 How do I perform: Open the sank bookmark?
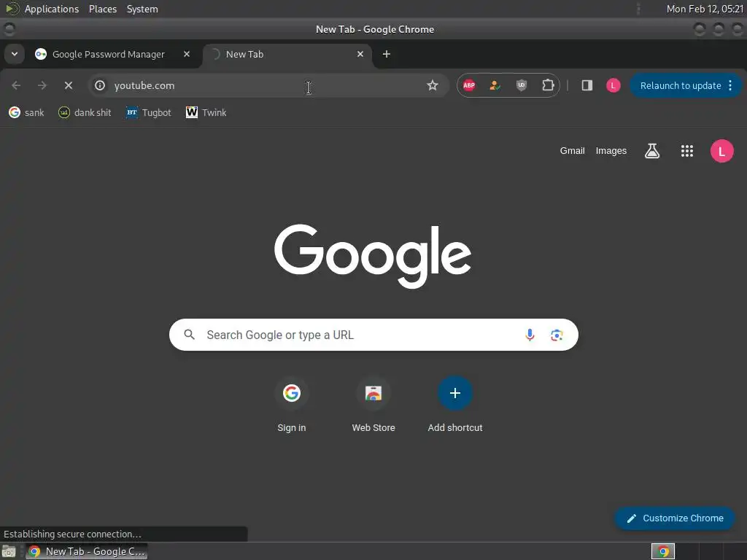[27, 113]
